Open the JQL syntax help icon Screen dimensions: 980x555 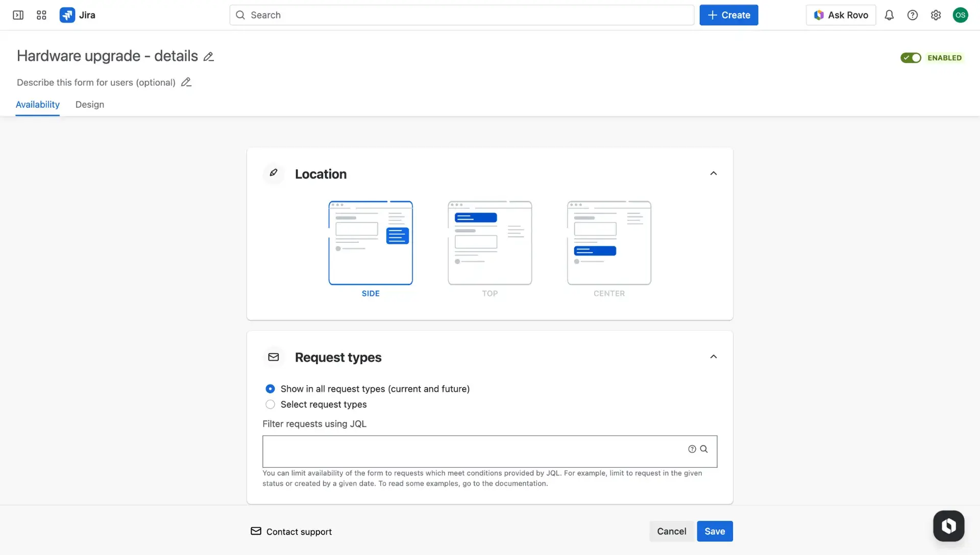[x=692, y=449]
